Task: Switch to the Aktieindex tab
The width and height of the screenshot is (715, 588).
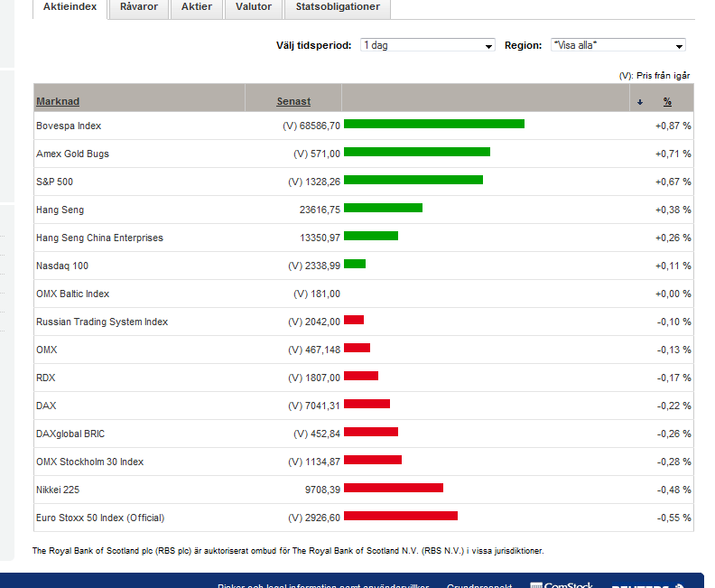Action: point(70,8)
